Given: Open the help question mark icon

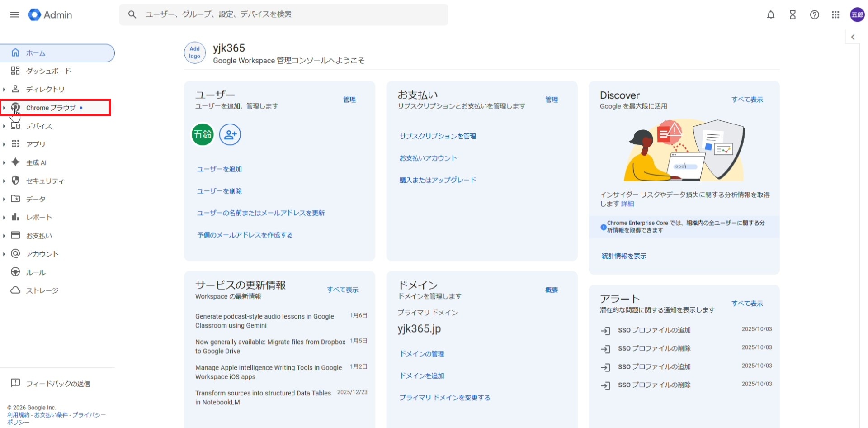Looking at the screenshot, I should coord(814,15).
